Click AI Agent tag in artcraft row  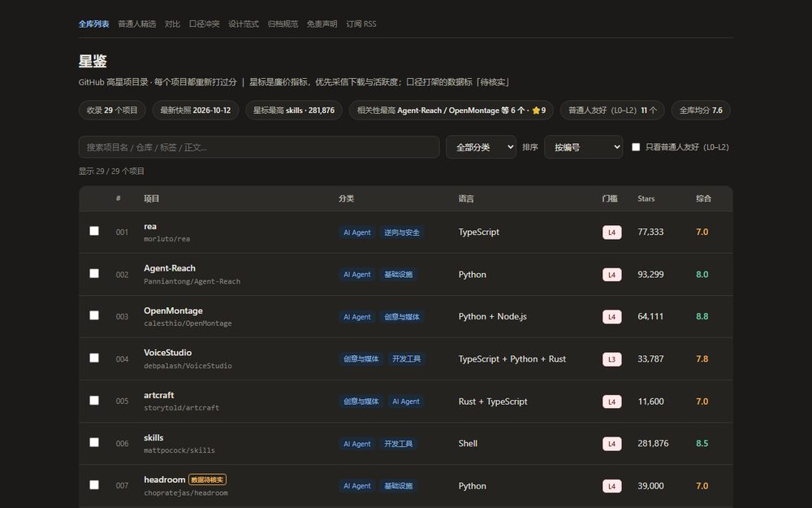(406, 402)
